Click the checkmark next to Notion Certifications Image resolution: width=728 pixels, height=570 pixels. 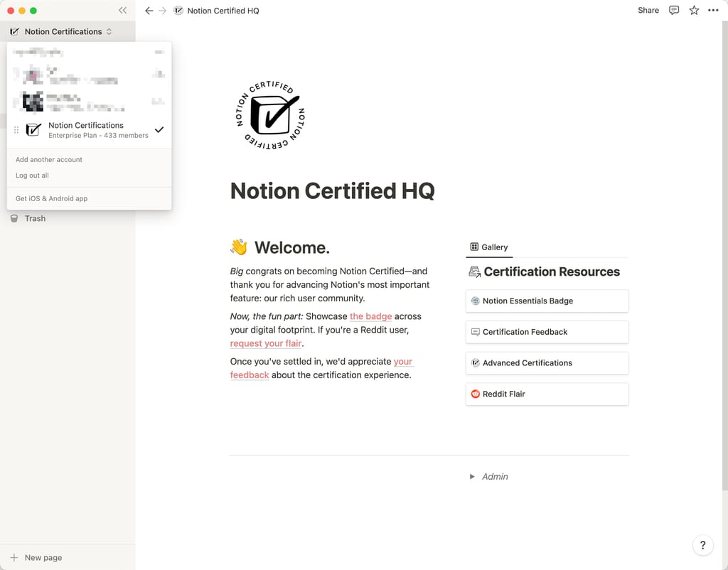pos(159,129)
